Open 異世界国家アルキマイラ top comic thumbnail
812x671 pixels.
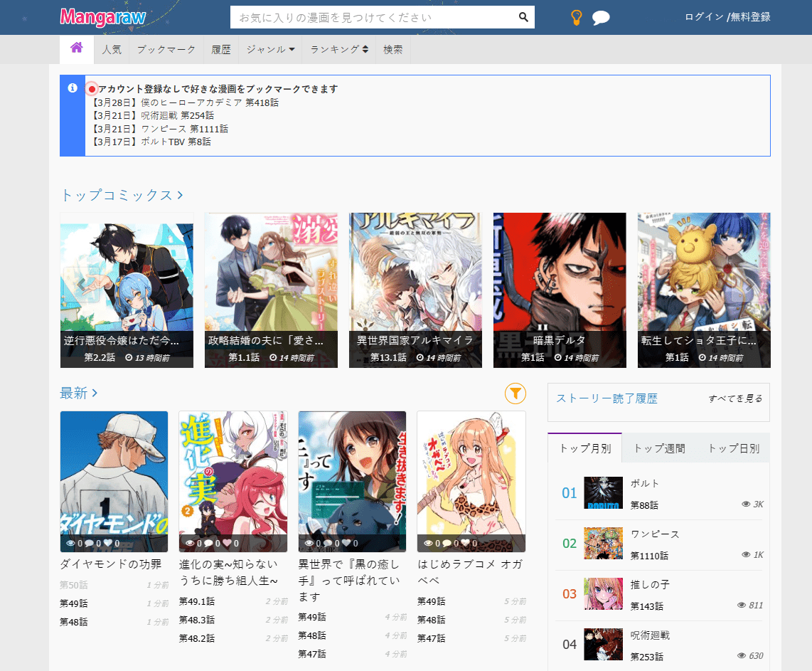[415, 290]
